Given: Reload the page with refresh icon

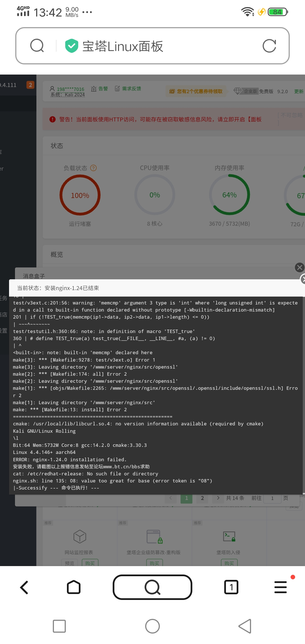Looking at the screenshot, I should click(269, 46).
